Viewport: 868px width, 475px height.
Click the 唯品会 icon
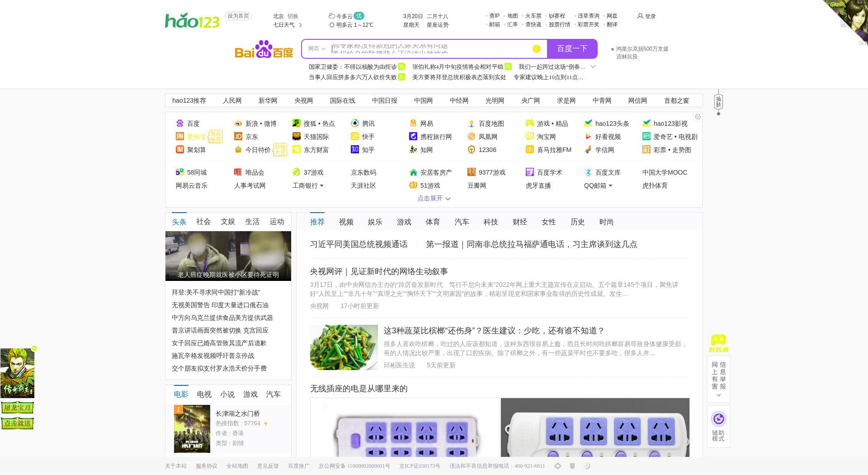(238, 172)
